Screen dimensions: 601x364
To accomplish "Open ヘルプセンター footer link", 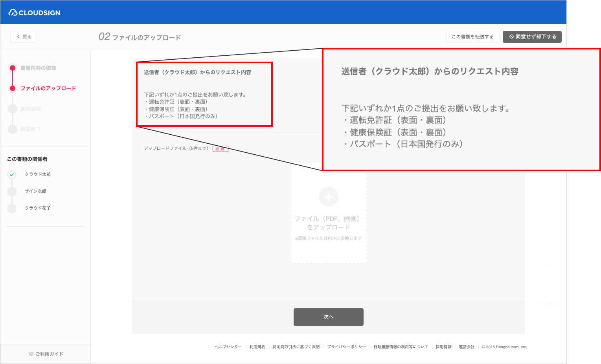I will 228,347.
